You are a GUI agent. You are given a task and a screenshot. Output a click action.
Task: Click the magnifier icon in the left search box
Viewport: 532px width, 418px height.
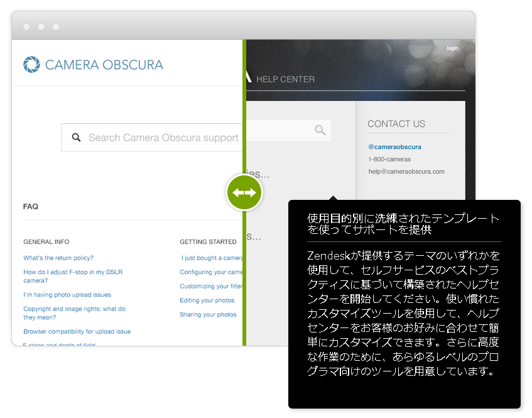77,137
